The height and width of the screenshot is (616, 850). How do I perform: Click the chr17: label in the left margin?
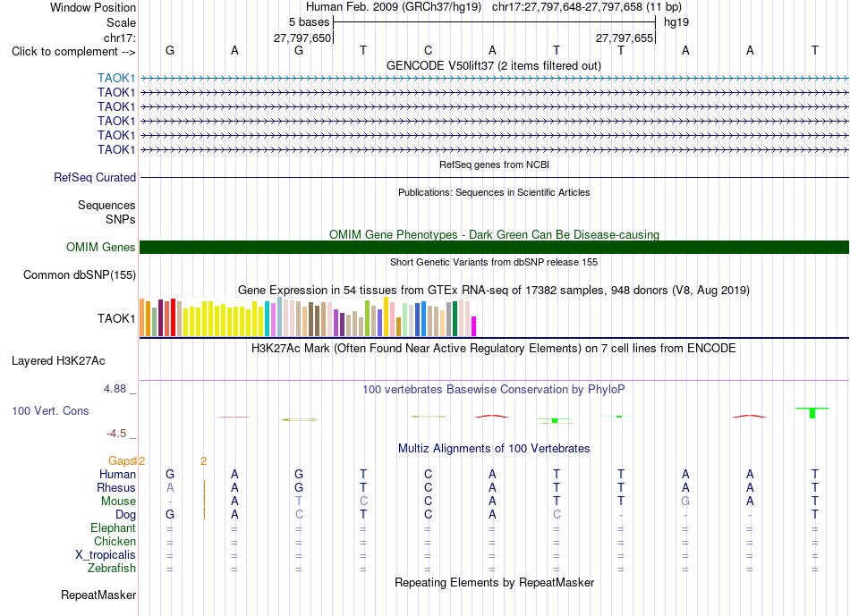(120, 38)
